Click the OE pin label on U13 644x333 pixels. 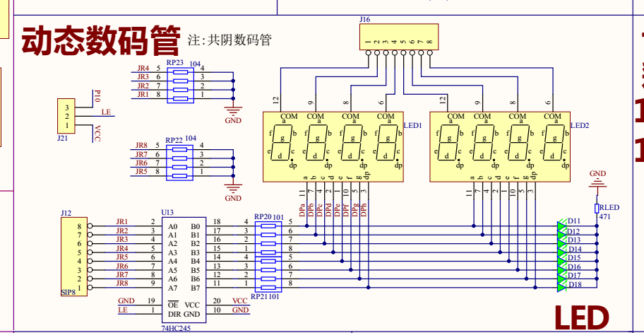click(x=173, y=305)
